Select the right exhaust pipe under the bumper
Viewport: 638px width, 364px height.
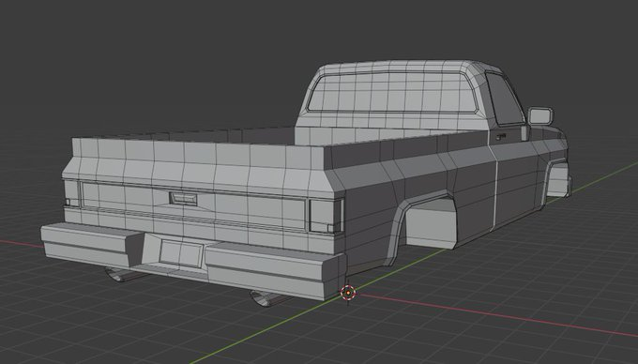(x=266, y=298)
